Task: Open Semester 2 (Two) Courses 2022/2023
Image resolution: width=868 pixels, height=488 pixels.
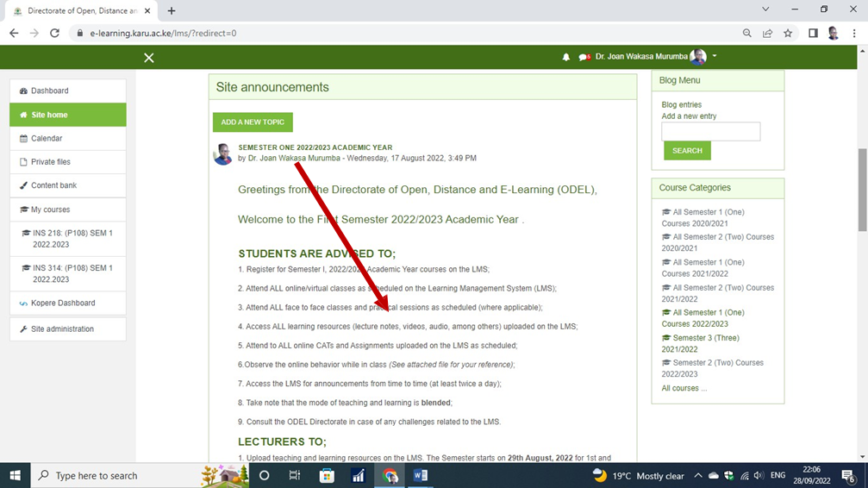Action: (x=713, y=368)
